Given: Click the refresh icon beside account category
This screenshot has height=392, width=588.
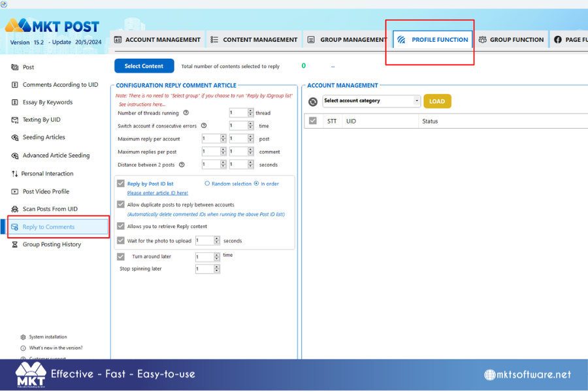Looking at the screenshot, I should pyautogui.click(x=313, y=101).
